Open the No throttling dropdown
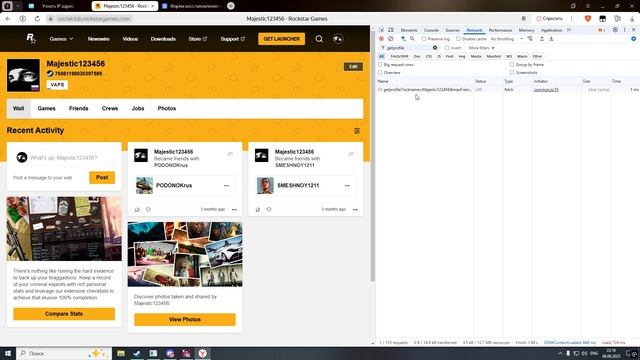 (507, 39)
